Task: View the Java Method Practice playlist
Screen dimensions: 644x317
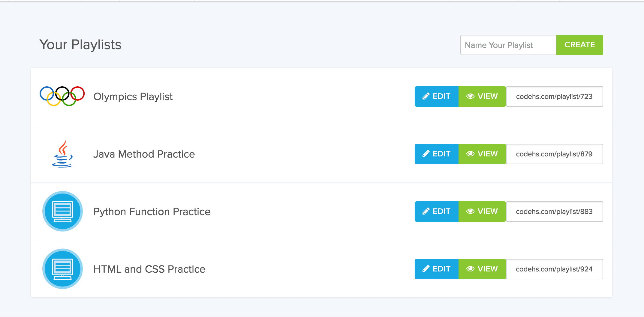Action: pos(482,154)
